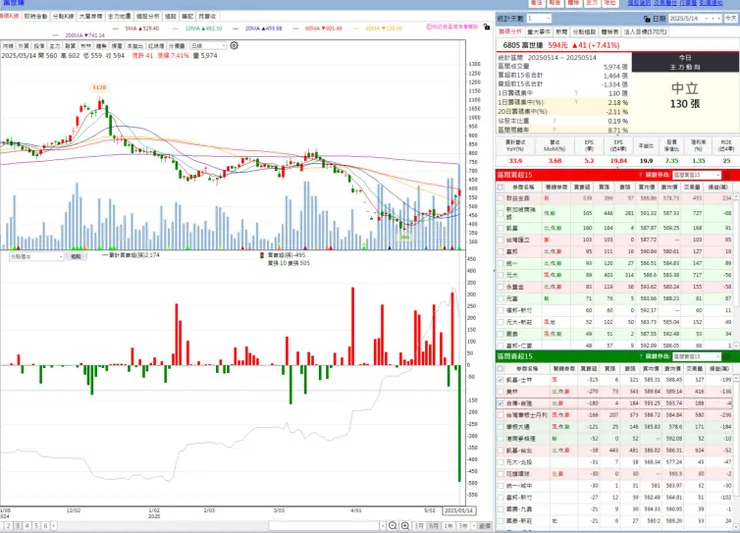This screenshot has width=740, height=533.
Task: Open help icon for 區間周轉率
Action: (555, 129)
